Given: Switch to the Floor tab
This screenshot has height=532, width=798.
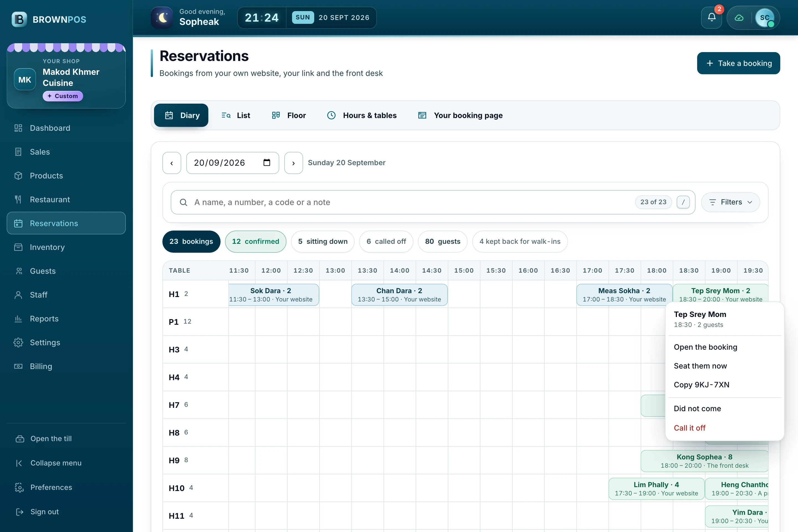Looking at the screenshot, I should click(x=289, y=115).
